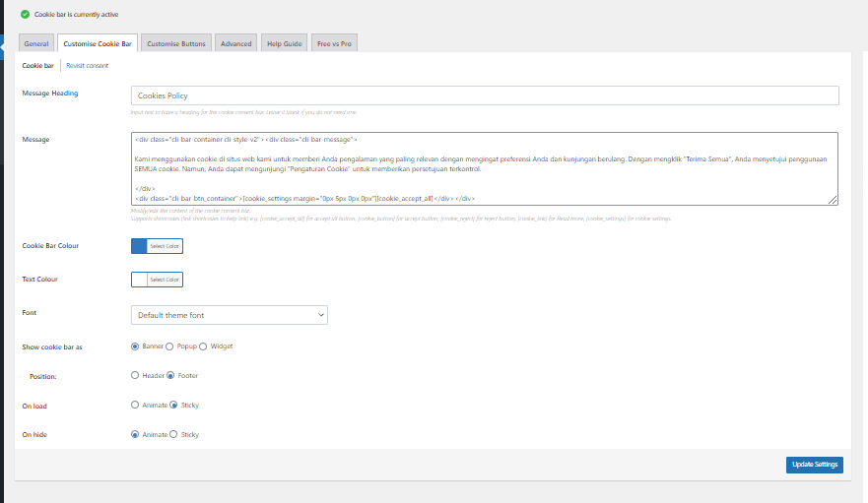Set the position to Header
This screenshot has height=503, width=868.
coord(135,375)
